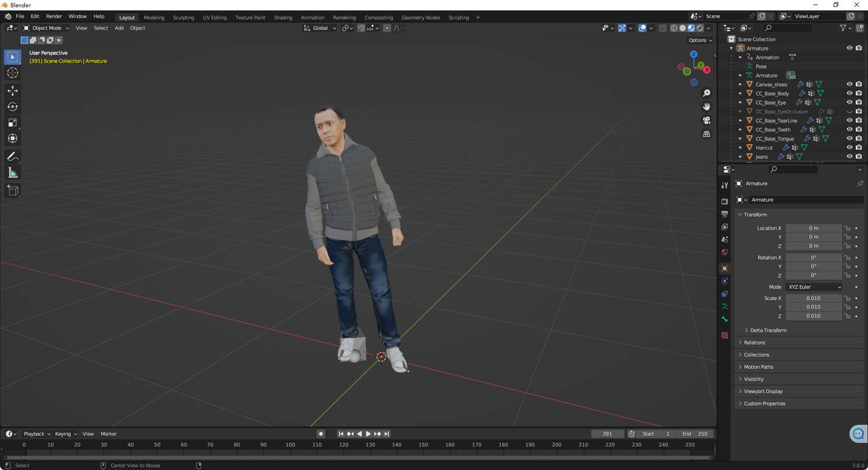
Task: Open the rotation Mode XYZ Euler dropdown
Action: point(814,287)
